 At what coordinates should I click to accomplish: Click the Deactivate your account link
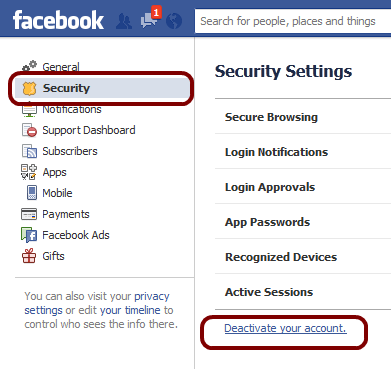tap(285, 328)
